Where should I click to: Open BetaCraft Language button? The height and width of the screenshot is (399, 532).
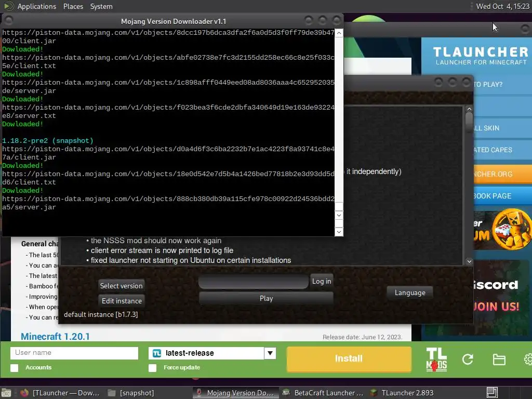(x=409, y=292)
